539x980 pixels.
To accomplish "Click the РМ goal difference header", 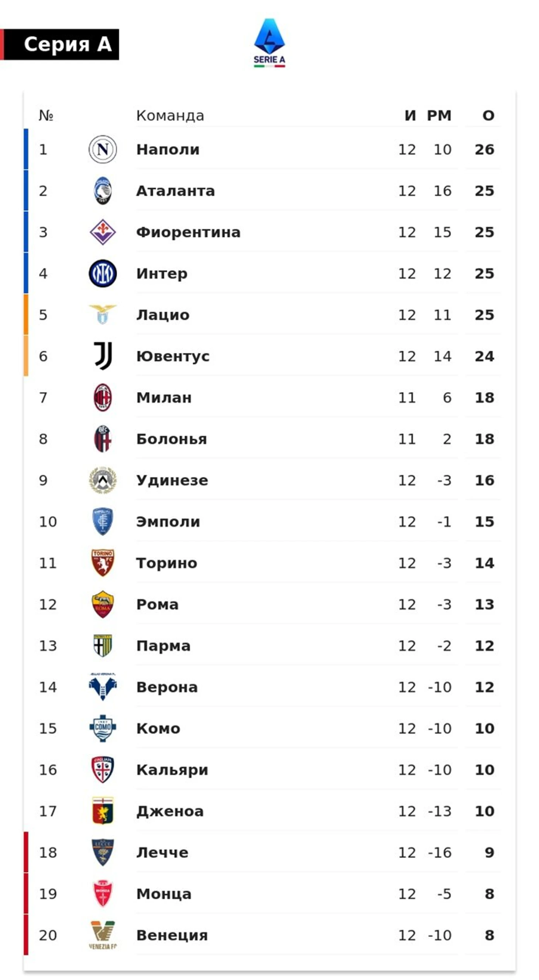I will [x=439, y=115].
